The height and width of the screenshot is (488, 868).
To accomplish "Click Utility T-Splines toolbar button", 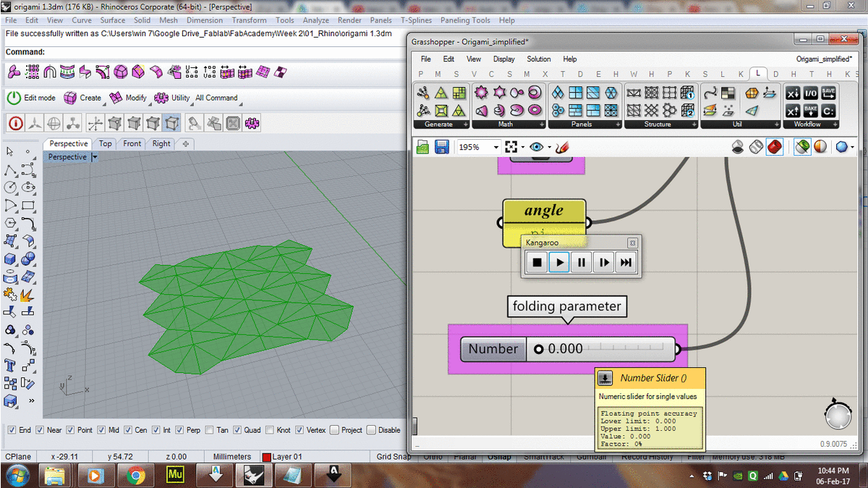I will 171,98.
